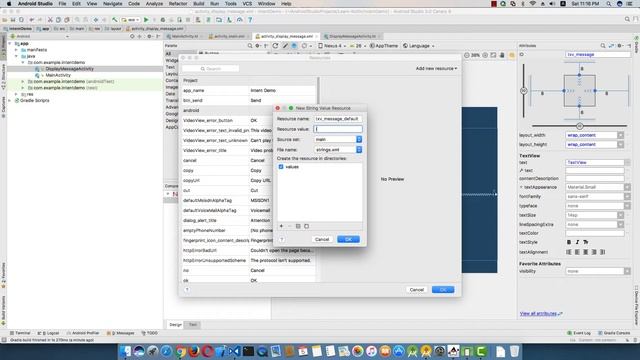The height and width of the screenshot is (360, 640).
Task: Click Spotlight search icon in menu bar
Action: click(x=608, y=4)
